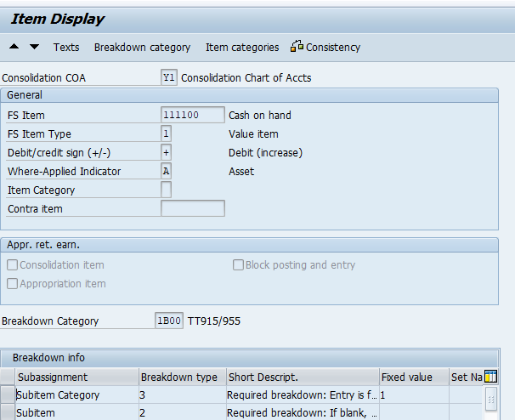
Task: Select the Subitem Category row selector
Action: [8, 394]
